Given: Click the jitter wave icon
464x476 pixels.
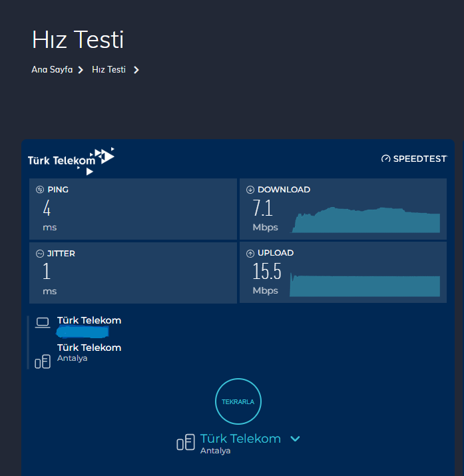Looking at the screenshot, I should click(40, 254).
